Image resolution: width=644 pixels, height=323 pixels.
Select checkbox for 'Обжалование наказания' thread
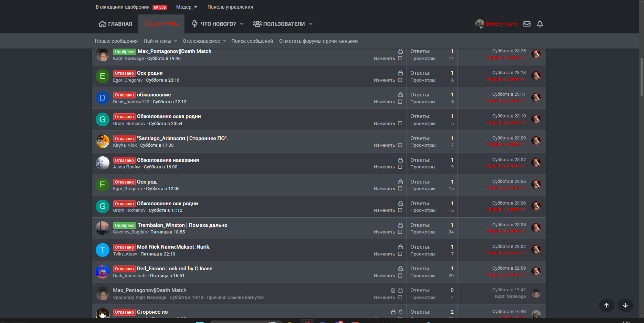coord(400,167)
